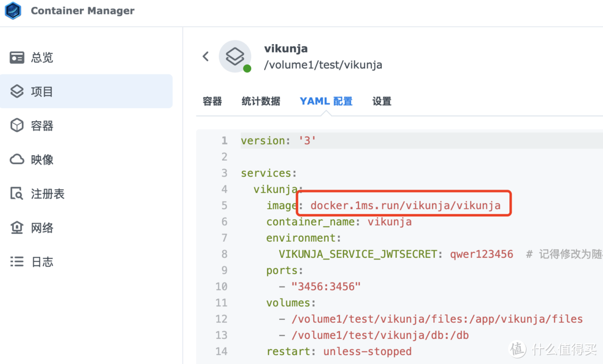The width and height of the screenshot is (603, 364).
Task: Click the path /volume1/test/vikunja
Action: [x=323, y=65]
